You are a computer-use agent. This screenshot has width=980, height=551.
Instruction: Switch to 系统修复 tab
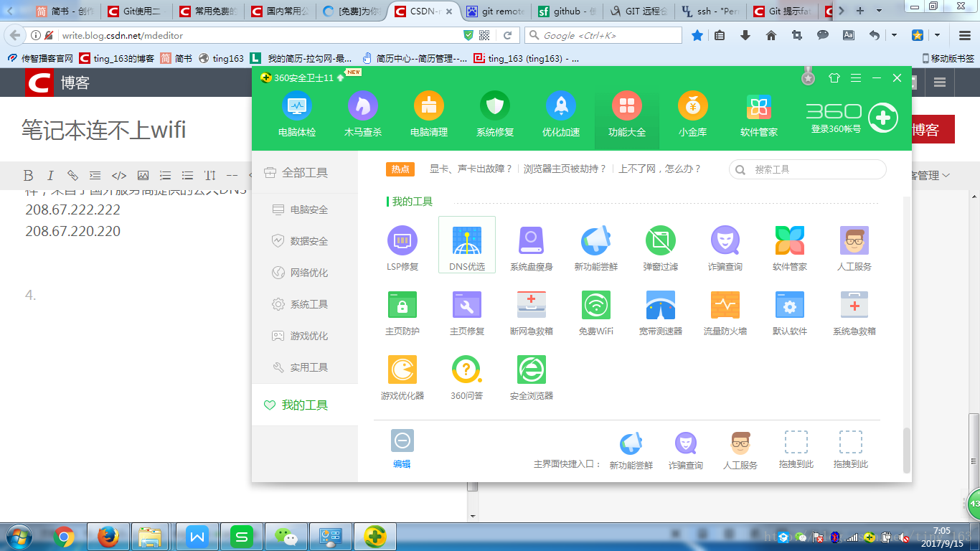pos(495,114)
